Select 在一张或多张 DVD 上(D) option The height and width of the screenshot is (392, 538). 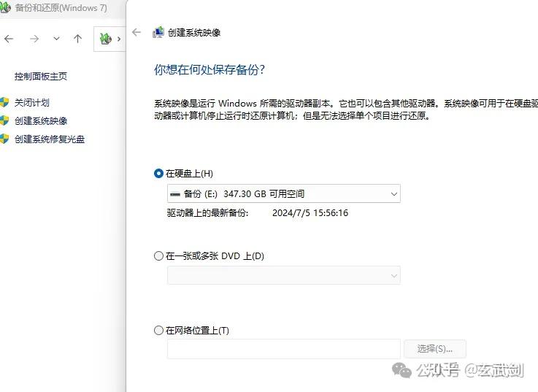pos(158,256)
